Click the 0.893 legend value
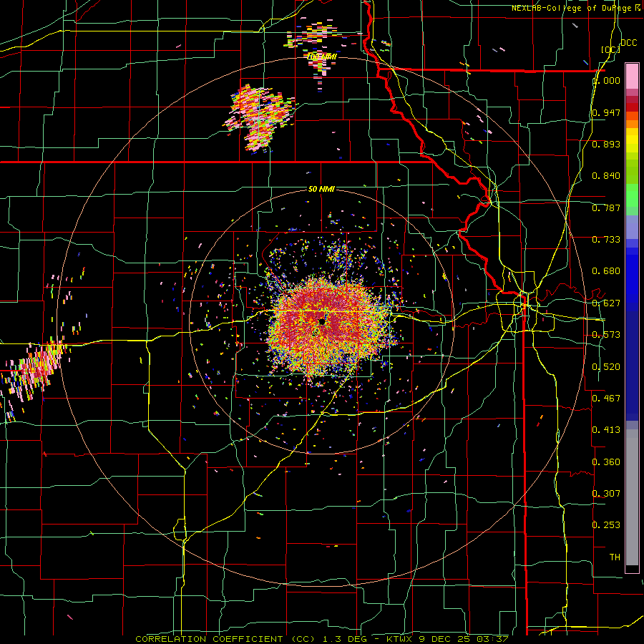Screen dimensions: 644x644 coord(606,144)
